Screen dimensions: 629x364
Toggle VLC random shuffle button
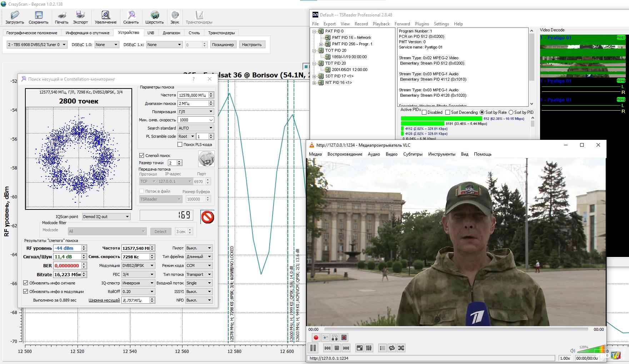pyautogui.click(x=401, y=348)
